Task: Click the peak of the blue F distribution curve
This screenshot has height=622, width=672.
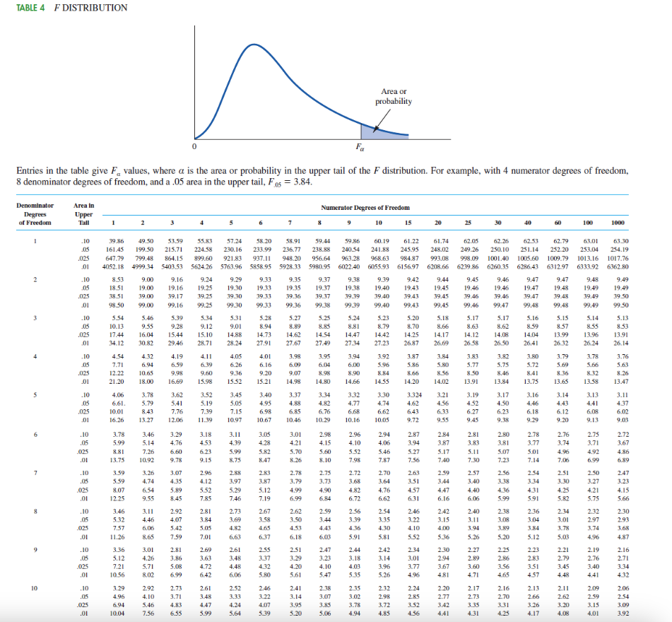Action: point(253,45)
